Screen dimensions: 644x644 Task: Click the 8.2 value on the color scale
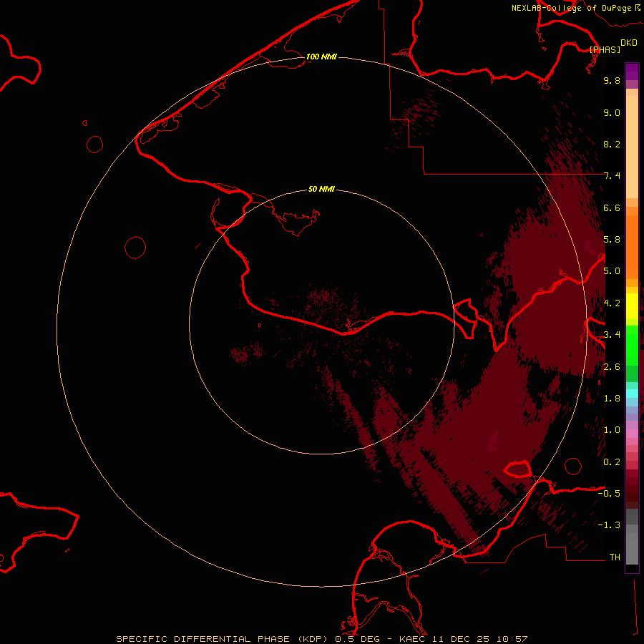tap(612, 144)
